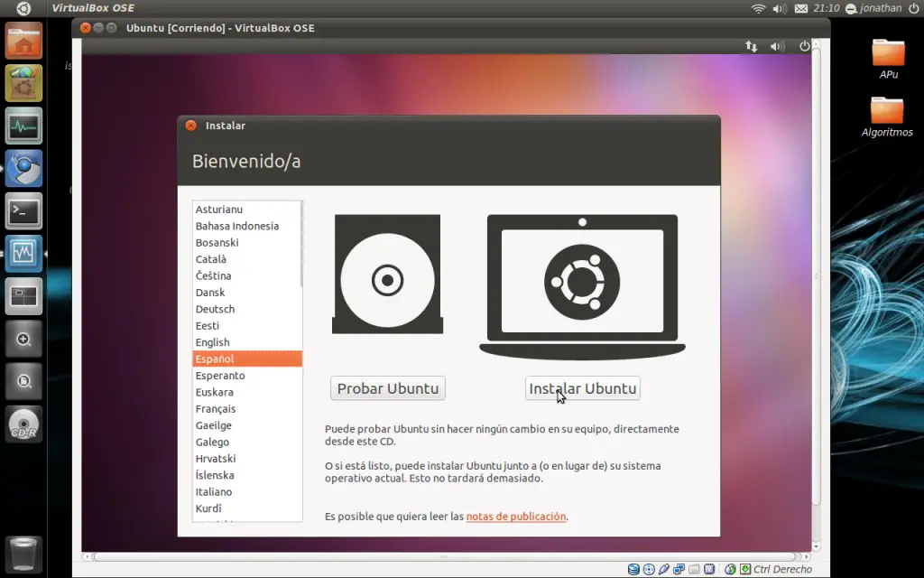Click the Instalar Ubuntu button
Viewport: 924px width, 578px height.
tap(583, 388)
